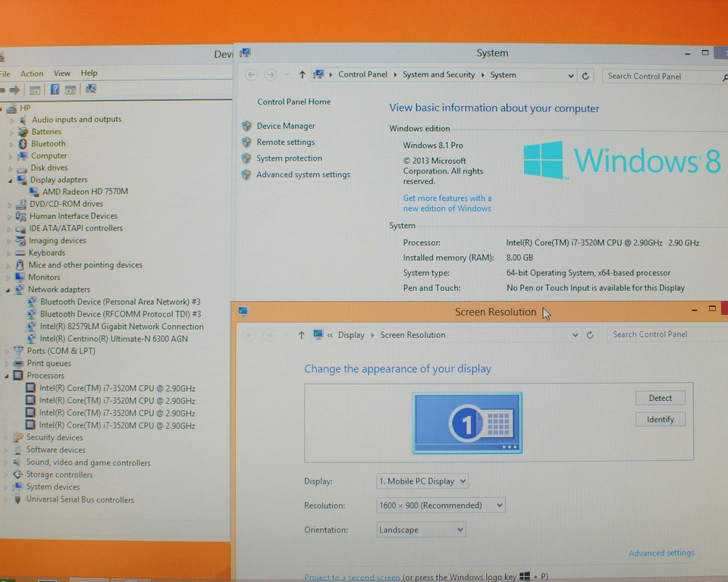Select Audio inputs and outputs row
Viewport: 728px width, 582px height.
77,119
